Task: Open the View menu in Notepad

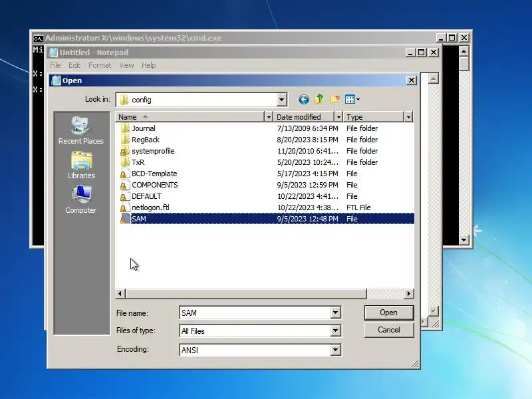Action: tap(126, 65)
